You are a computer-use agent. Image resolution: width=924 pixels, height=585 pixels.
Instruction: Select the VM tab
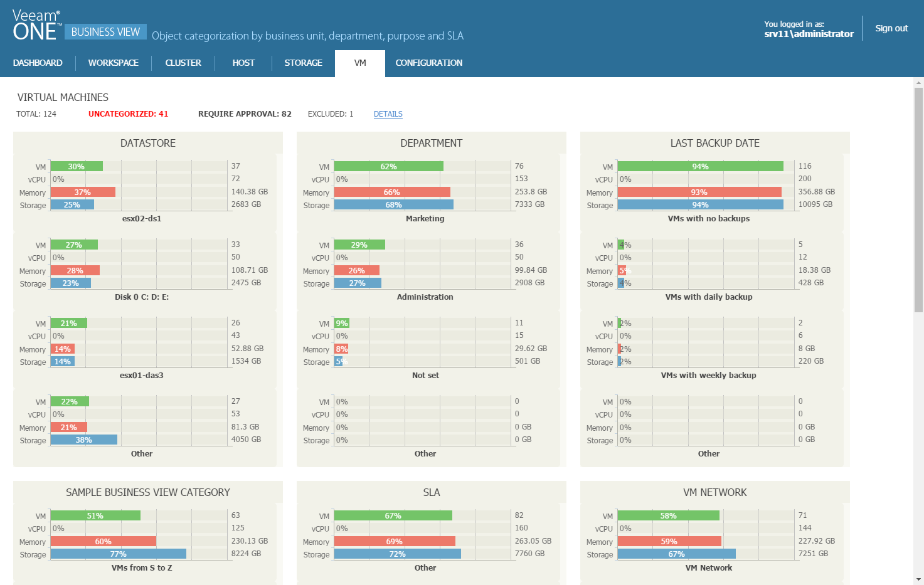[x=359, y=63]
